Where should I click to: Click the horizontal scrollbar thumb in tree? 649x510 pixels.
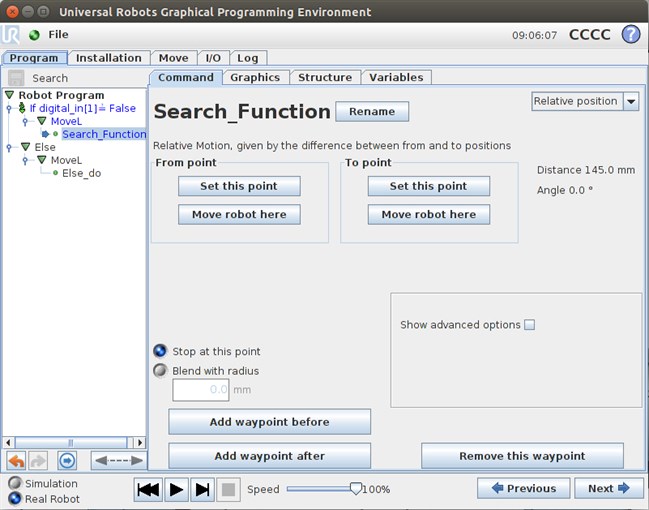coord(71,443)
